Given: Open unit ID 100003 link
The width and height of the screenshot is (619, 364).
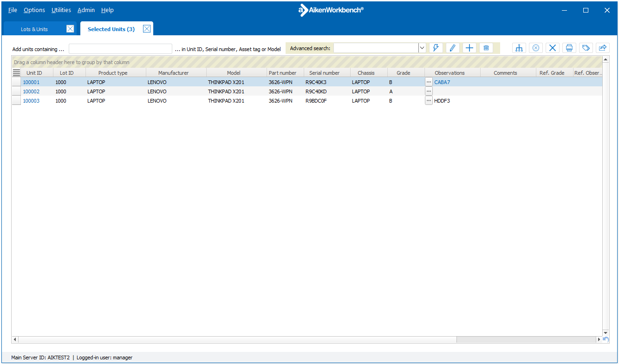Looking at the screenshot, I should tap(31, 101).
